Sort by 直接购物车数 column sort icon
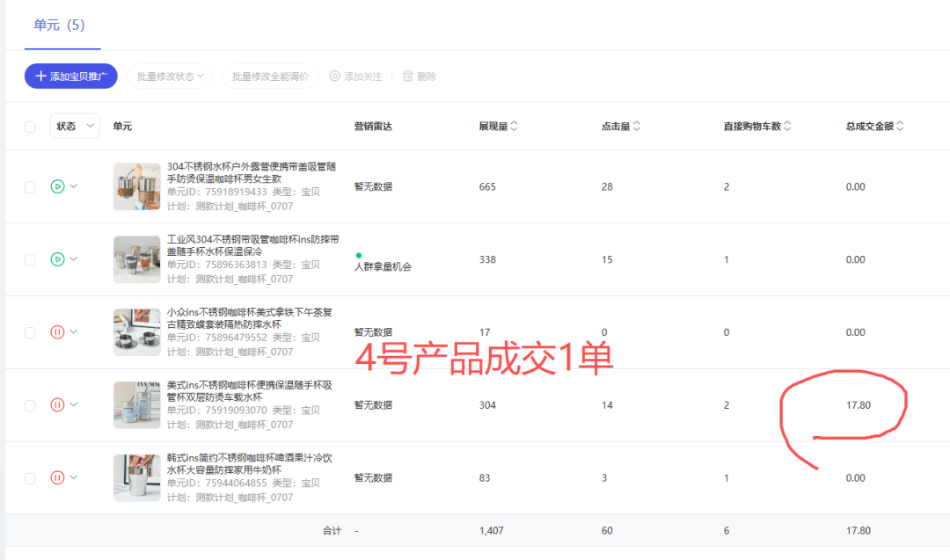This screenshot has height=560, width=950. point(788,127)
